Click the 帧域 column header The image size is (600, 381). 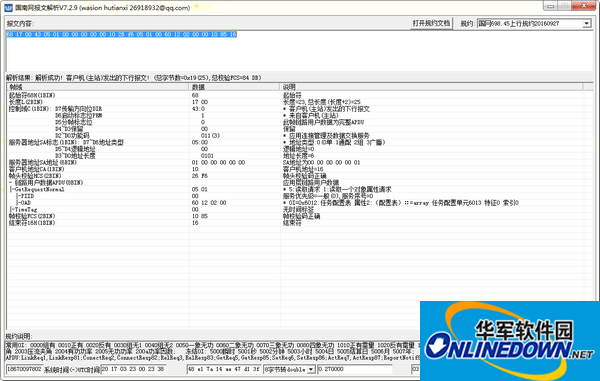[98, 87]
